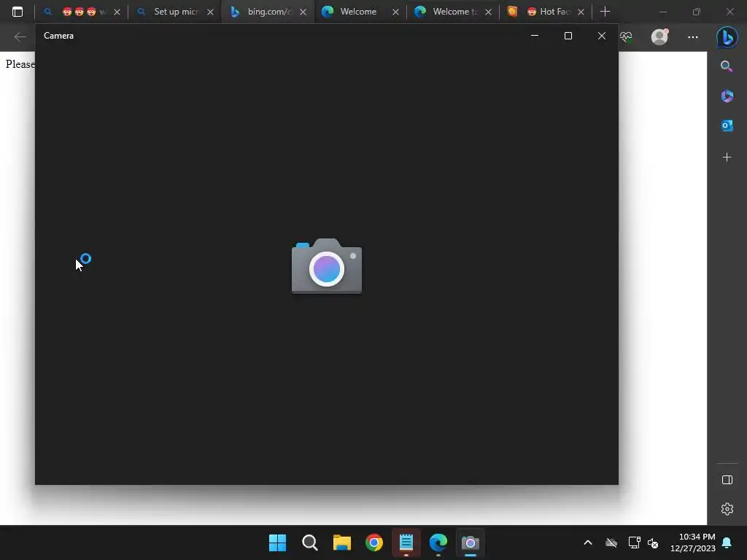Open Outlook in the Edge sidebar
The image size is (747, 560).
[x=727, y=125]
